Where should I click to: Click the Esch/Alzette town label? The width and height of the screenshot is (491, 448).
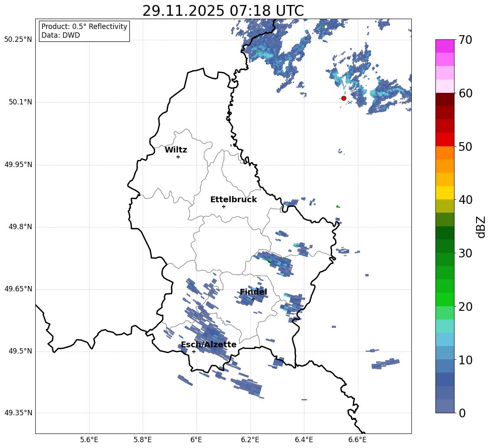[209, 345]
